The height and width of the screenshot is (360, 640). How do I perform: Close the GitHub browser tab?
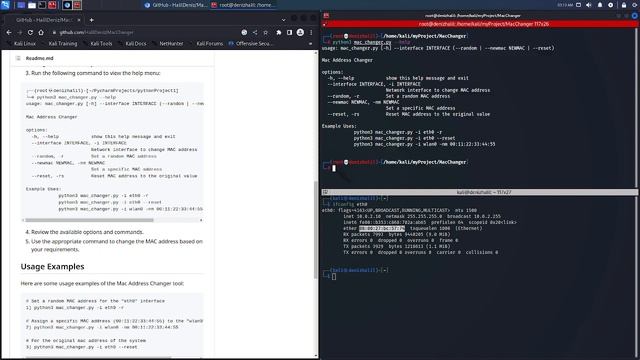(79, 20)
